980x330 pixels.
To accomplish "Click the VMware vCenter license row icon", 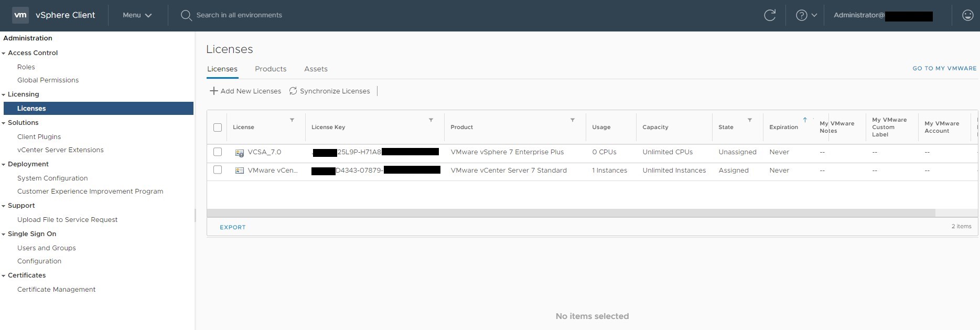I will (240, 171).
